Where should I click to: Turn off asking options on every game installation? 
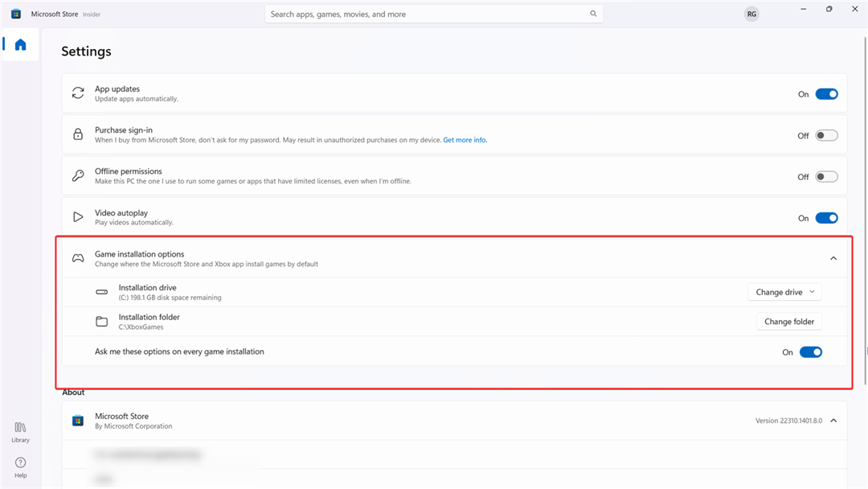(x=810, y=351)
